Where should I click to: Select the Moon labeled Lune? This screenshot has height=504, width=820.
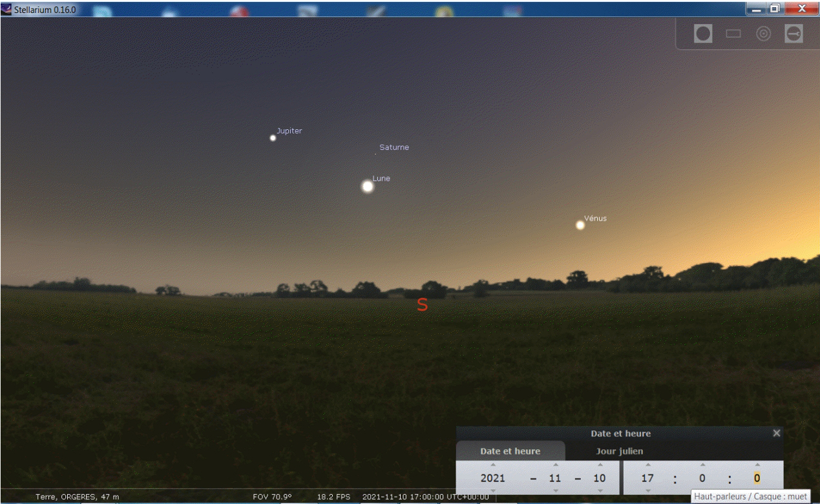tap(368, 186)
